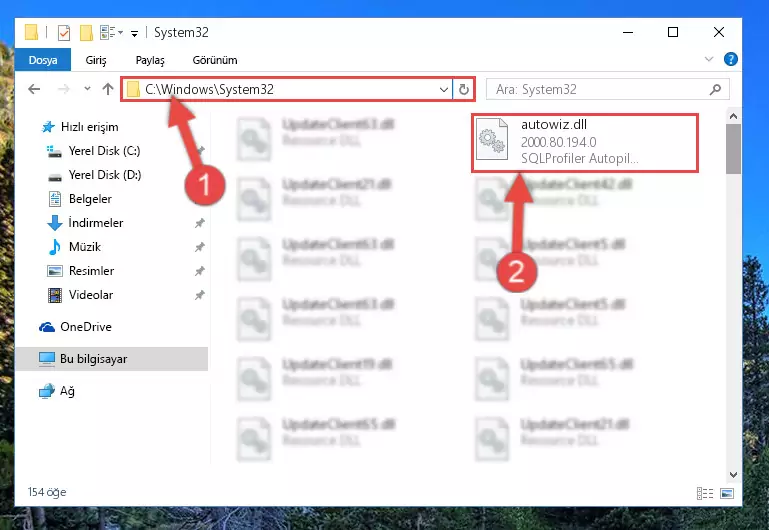Screen dimensions: 769x530
Task: Open Videolar folder in sidebar
Action: [80, 295]
